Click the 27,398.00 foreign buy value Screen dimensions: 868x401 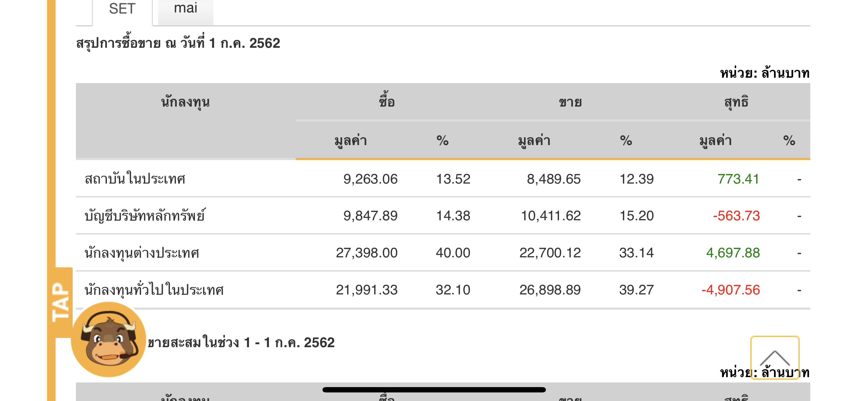366,253
